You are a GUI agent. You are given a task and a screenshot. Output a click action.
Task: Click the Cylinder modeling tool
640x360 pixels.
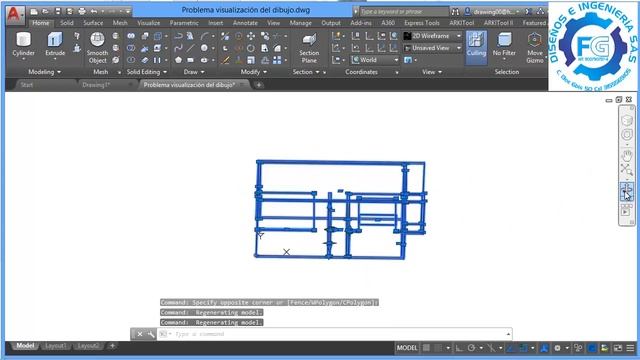click(x=23, y=44)
